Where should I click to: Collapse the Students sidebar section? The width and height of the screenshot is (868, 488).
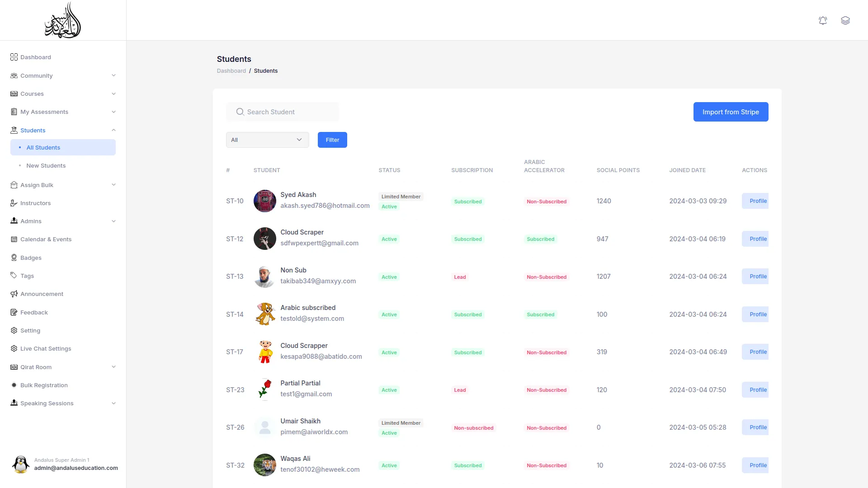click(113, 130)
